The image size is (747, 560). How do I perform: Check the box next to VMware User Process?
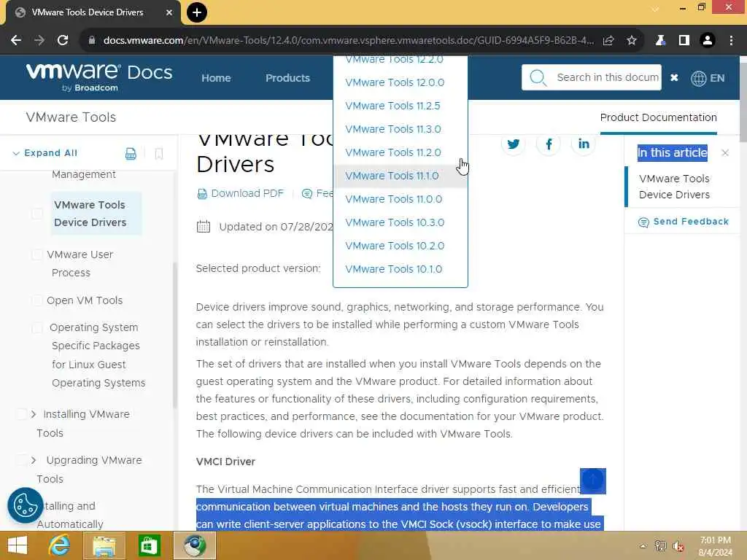coord(36,254)
